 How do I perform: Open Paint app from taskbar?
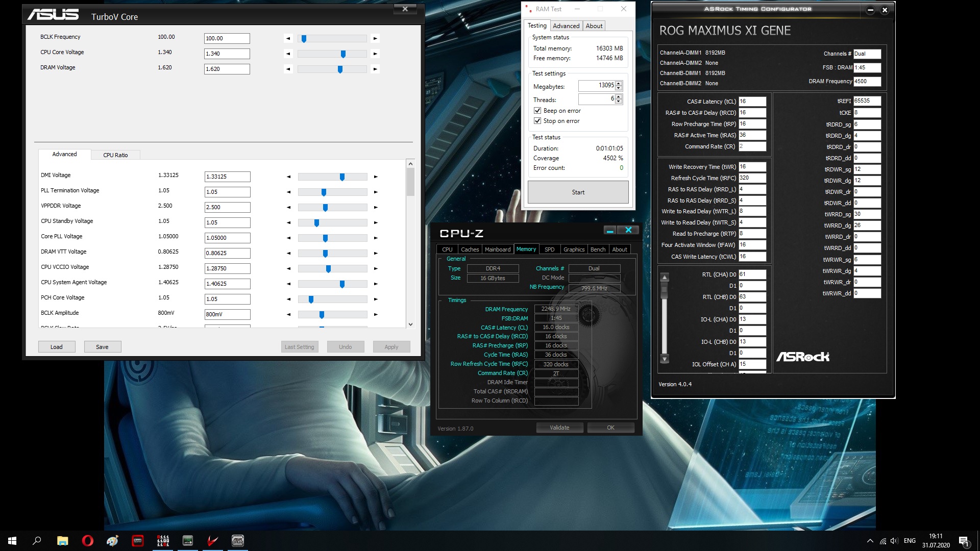(x=112, y=541)
